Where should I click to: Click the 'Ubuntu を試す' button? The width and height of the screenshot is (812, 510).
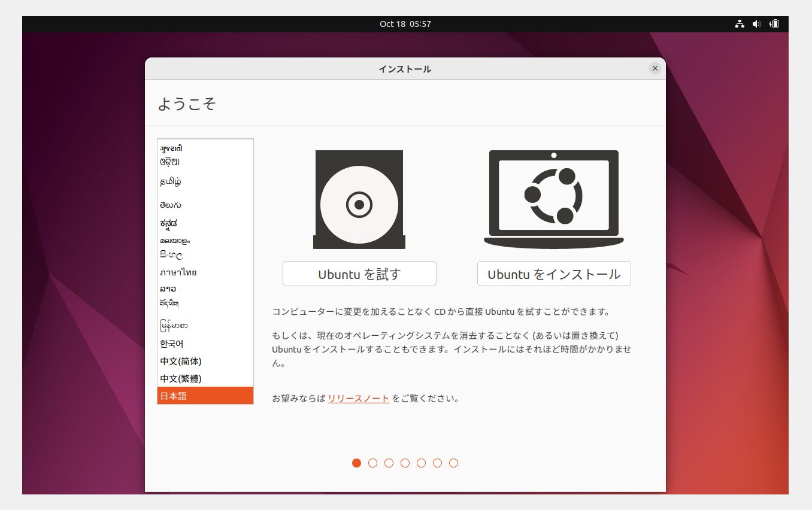(x=359, y=274)
